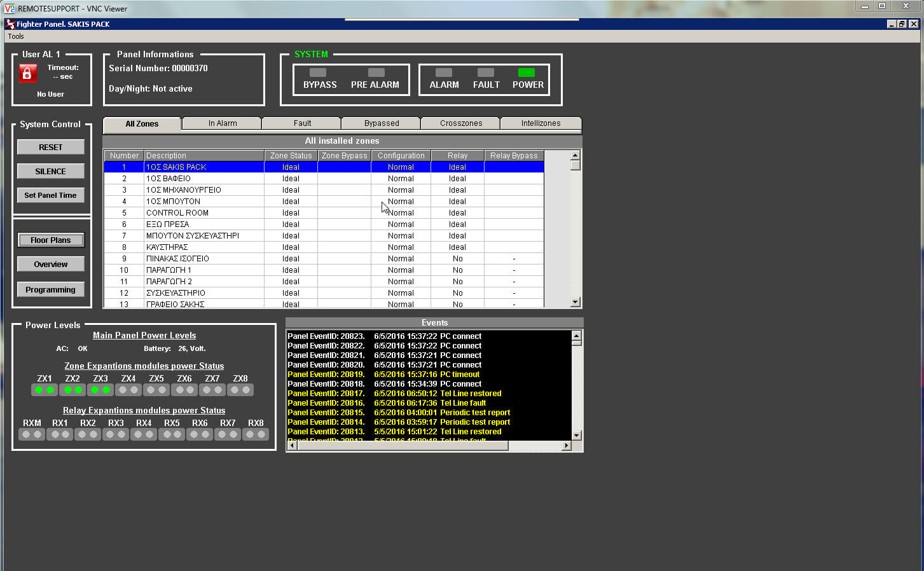Click the ALARM status indicator
Viewport: 924px width, 571px height.
pos(444,72)
